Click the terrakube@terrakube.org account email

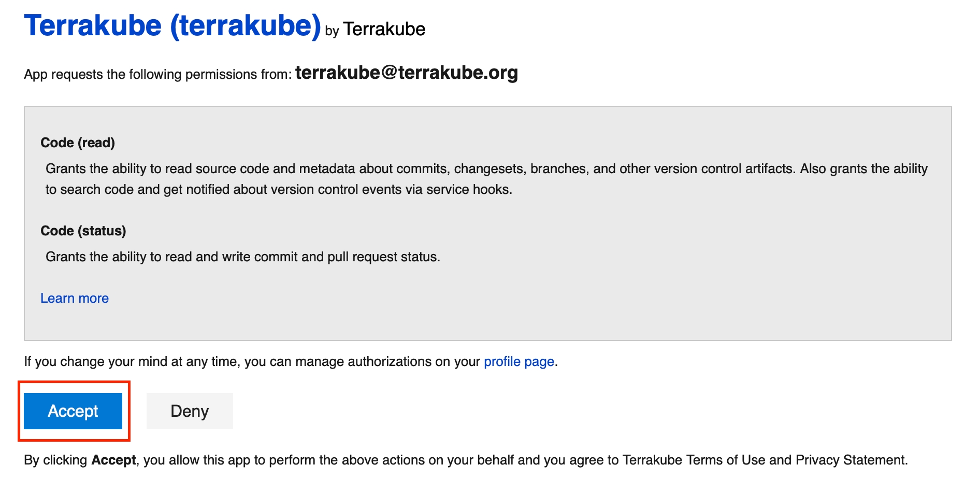407,73
